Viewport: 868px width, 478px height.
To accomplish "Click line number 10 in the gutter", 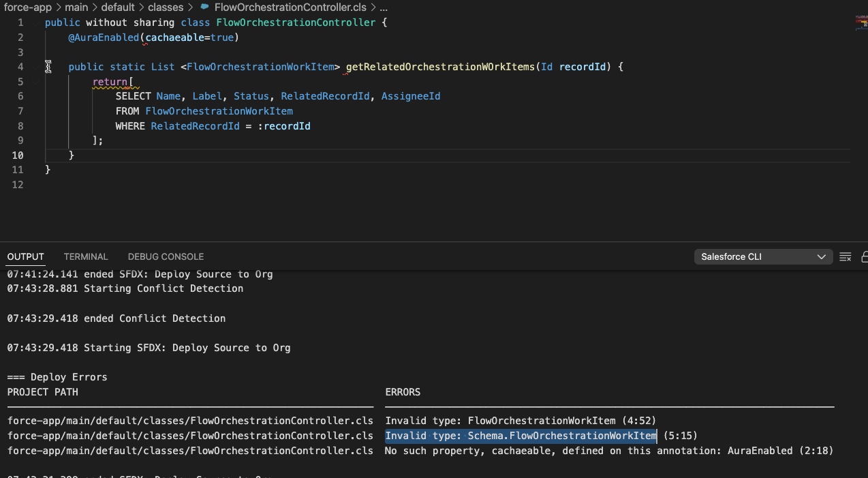I will pyautogui.click(x=18, y=155).
